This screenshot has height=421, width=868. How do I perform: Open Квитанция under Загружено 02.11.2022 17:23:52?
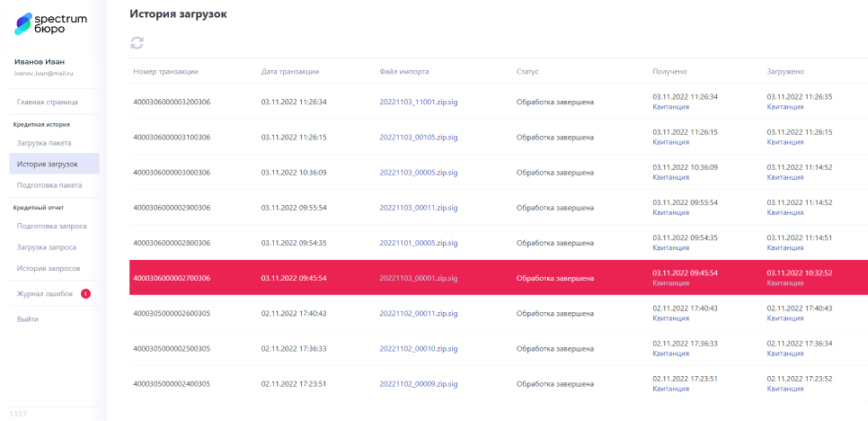pyautogui.click(x=785, y=389)
